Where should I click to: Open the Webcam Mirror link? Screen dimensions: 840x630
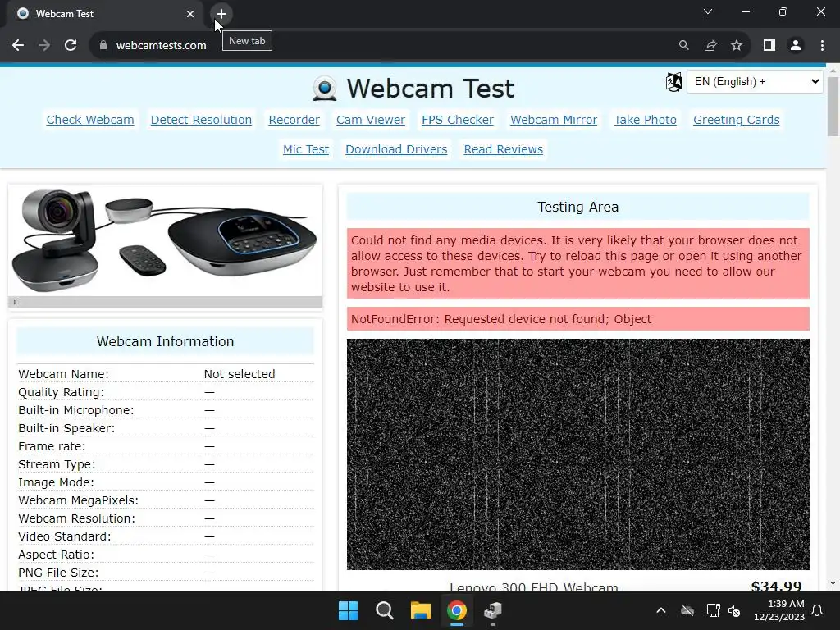pyautogui.click(x=554, y=120)
